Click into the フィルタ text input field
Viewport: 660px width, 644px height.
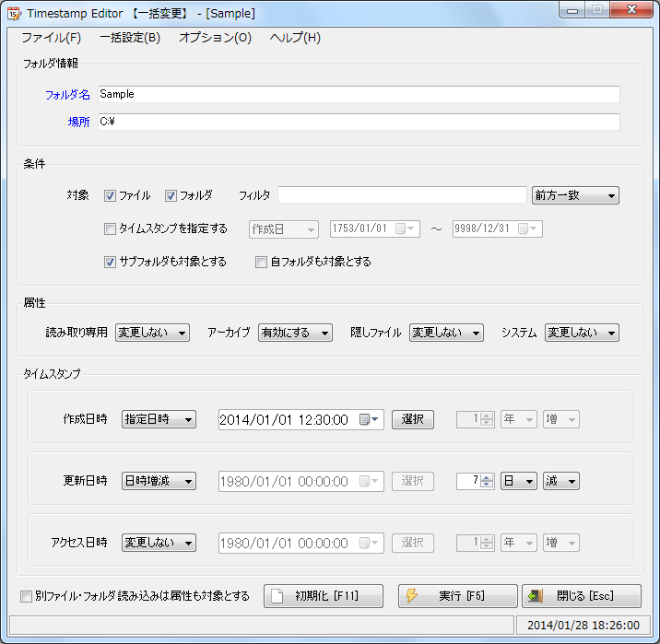402,195
